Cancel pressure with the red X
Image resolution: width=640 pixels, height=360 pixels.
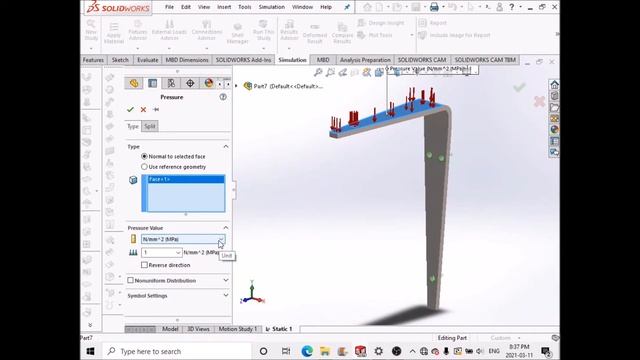(143, 109)
